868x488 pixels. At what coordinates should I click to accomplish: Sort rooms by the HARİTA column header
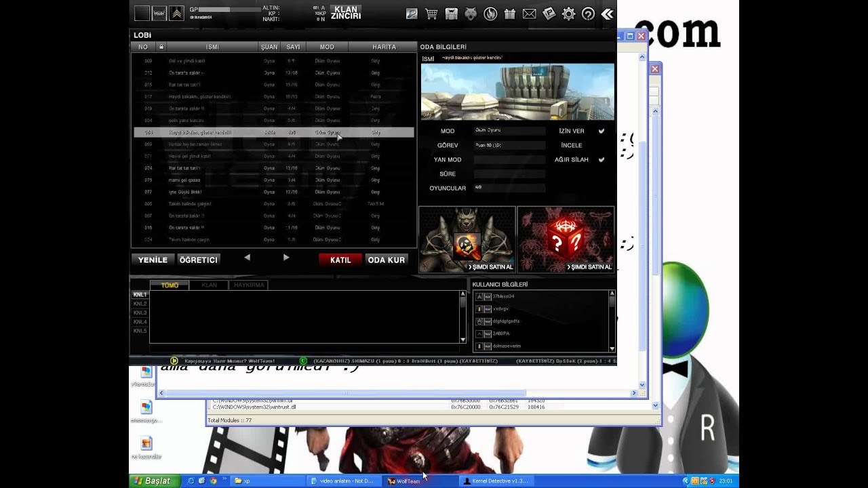tap(384, 47)
